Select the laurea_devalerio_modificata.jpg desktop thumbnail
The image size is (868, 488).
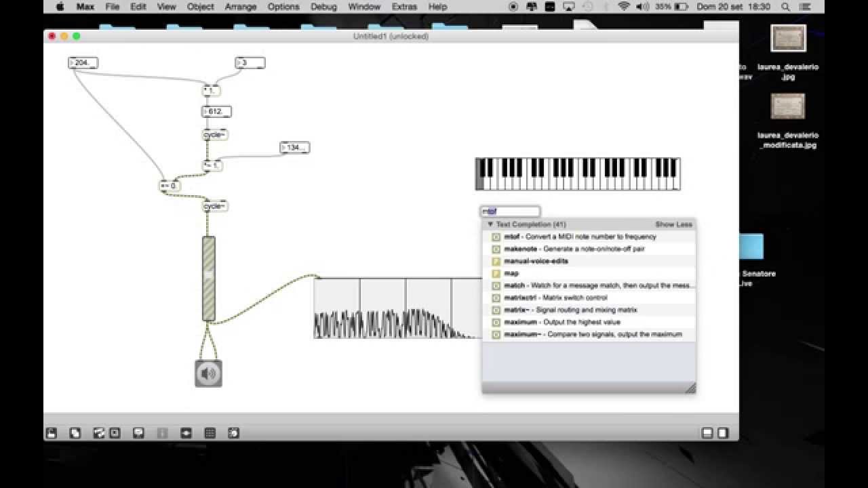coord(788,106)
